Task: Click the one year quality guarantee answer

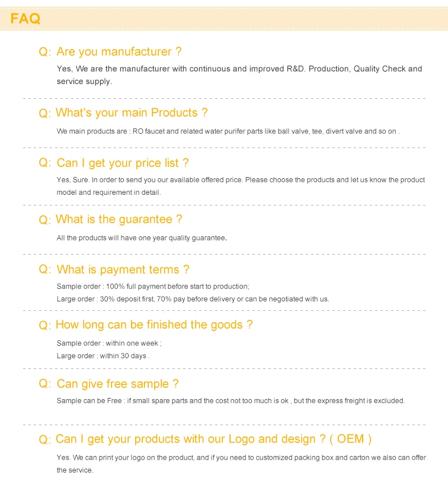Action: [142, 237]
